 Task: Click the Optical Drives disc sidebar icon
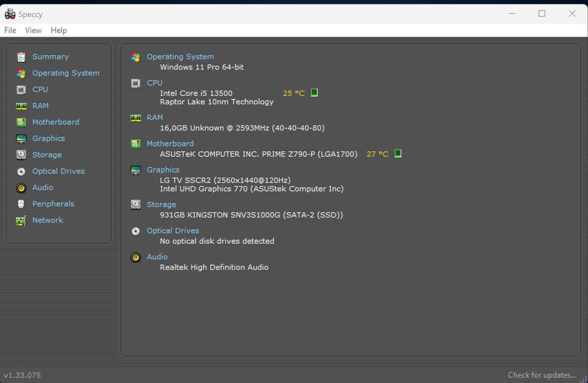21,172
